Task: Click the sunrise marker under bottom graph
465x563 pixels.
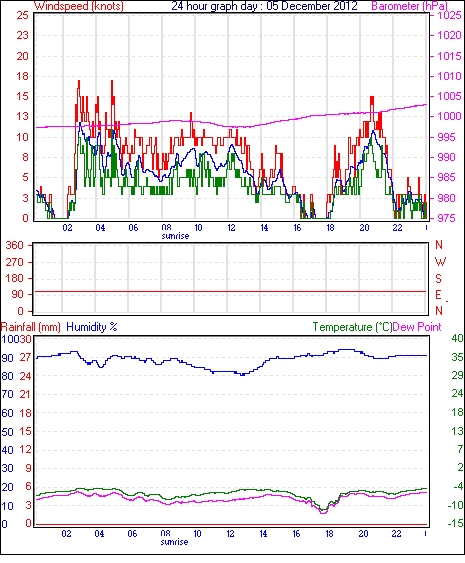Action: pyautogui.click(x=174, y=542)
